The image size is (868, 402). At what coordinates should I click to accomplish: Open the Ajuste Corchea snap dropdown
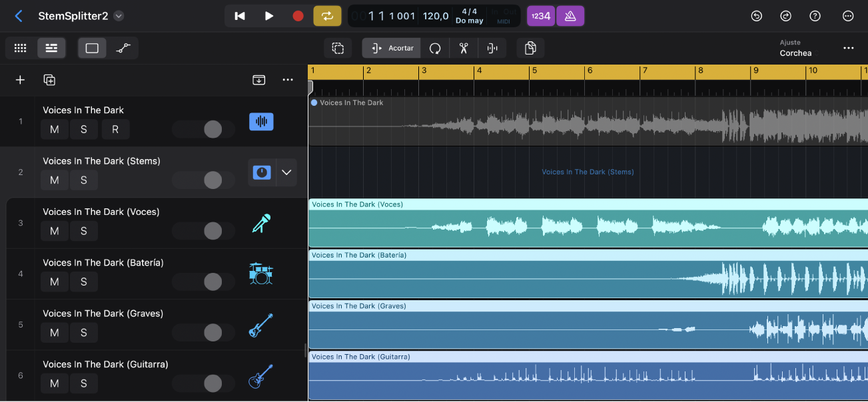click(x=797, y=48)
